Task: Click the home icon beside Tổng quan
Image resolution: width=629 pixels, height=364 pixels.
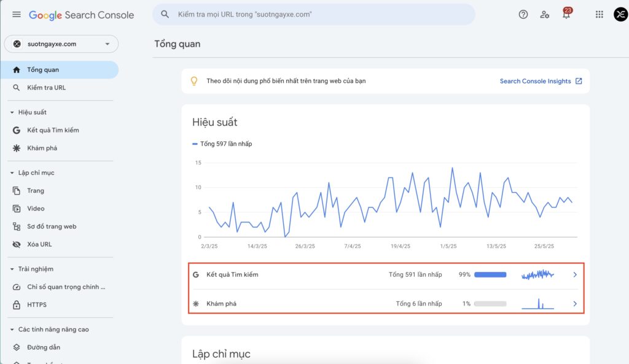Action: click(17, 70)
